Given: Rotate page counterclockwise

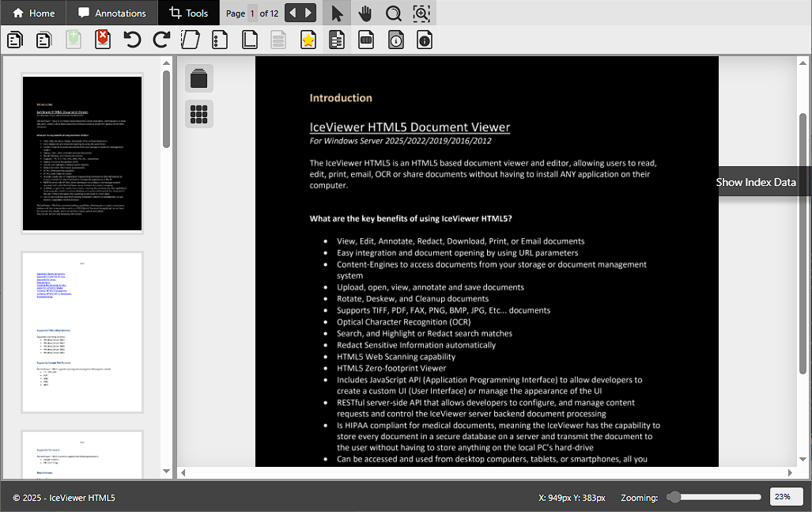Looking at the screenshot, I should click(132, 40).
